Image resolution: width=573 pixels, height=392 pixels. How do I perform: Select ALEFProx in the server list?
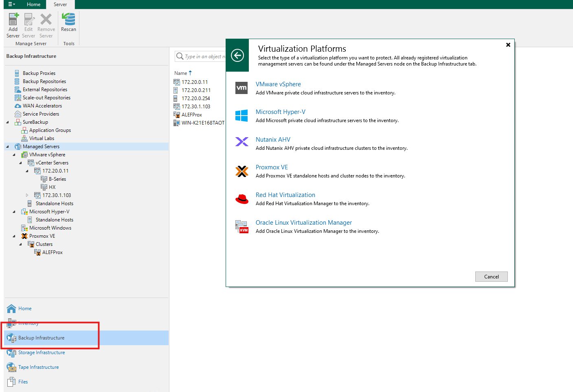click(x=192, y=115)
